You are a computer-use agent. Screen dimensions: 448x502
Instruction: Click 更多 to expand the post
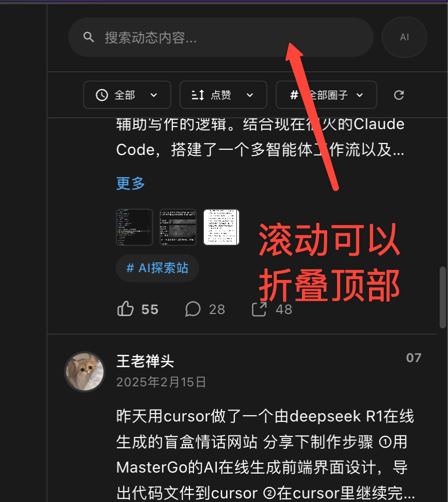(131, 183)
